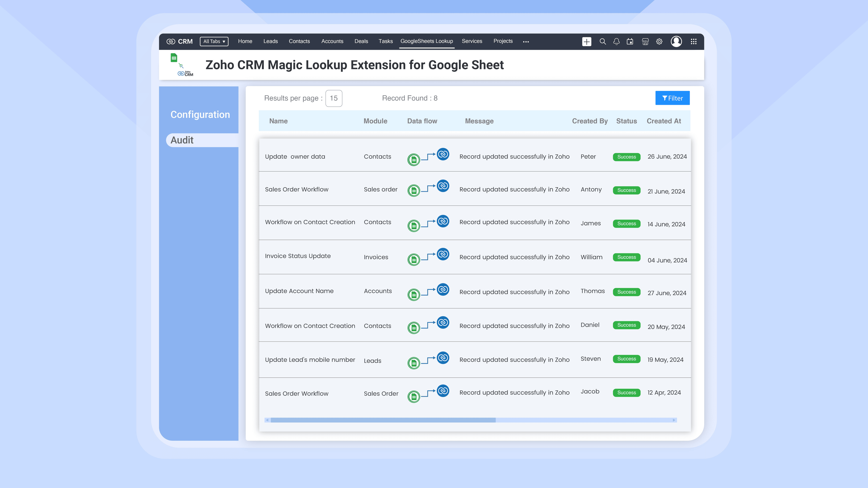
Task: Click the Zoho CRM logo in navbar
Action: click(x=180, y=41)
